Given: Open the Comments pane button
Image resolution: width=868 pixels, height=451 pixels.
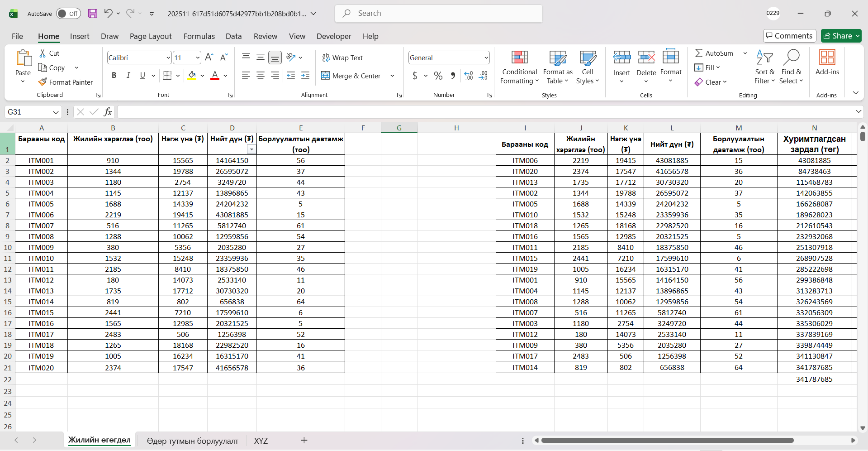Looking at the screenshot, I should (789, 36).
